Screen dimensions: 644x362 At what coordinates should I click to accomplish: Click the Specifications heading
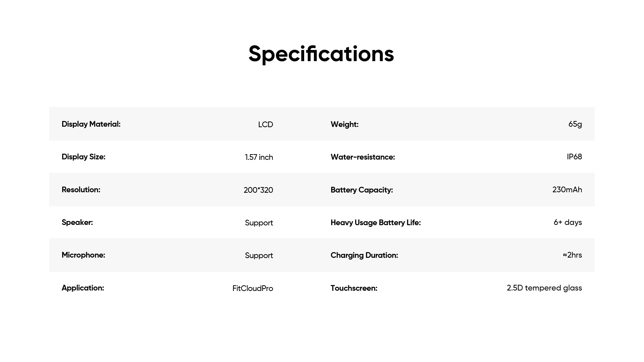point(321,54)
